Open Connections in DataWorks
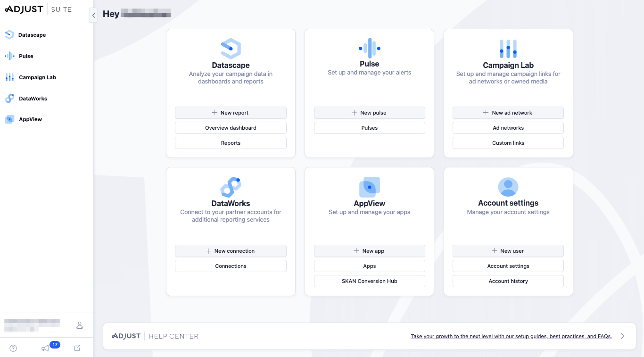Image resolution: width=644 pixels, height=357 pixels. point(231,266)
